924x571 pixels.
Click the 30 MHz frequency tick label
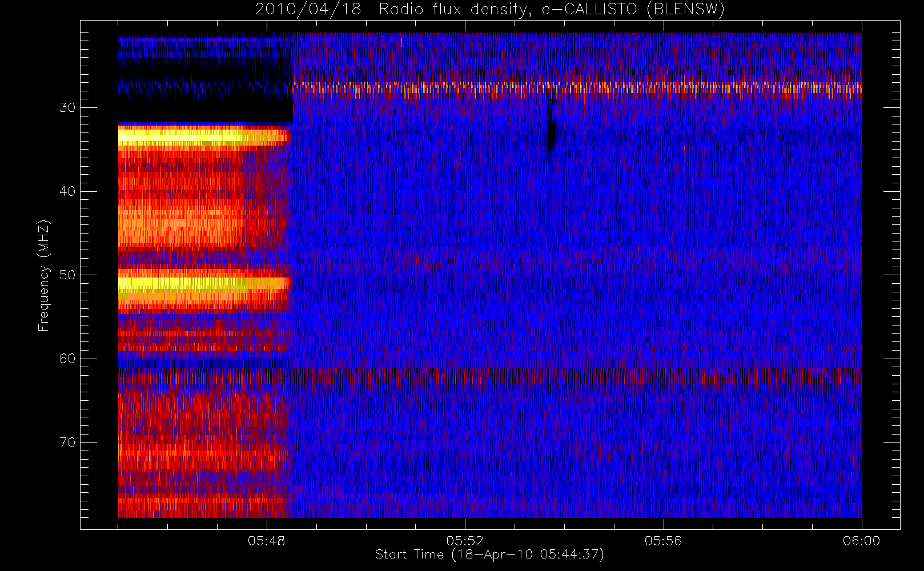pos(67,108)
